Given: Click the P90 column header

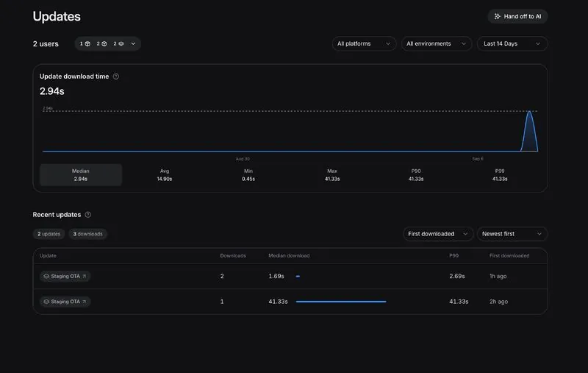Looking at the screenshot, I should 453,255.
